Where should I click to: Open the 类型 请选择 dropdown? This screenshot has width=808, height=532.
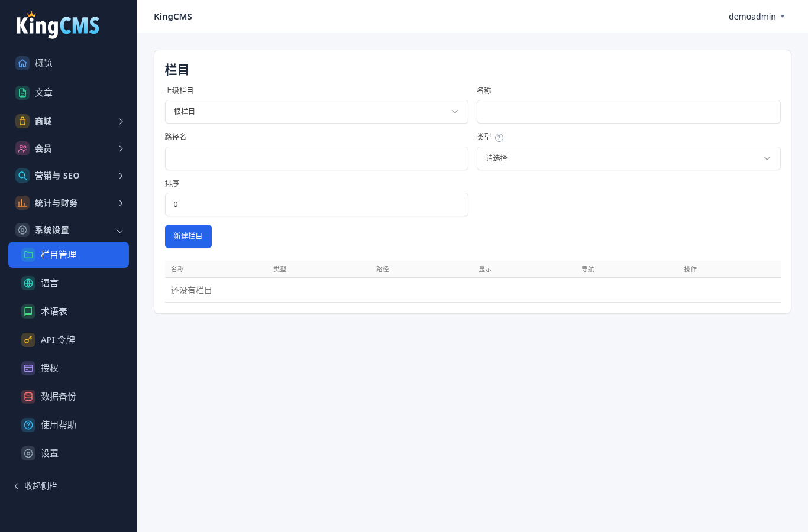(629, 158)
